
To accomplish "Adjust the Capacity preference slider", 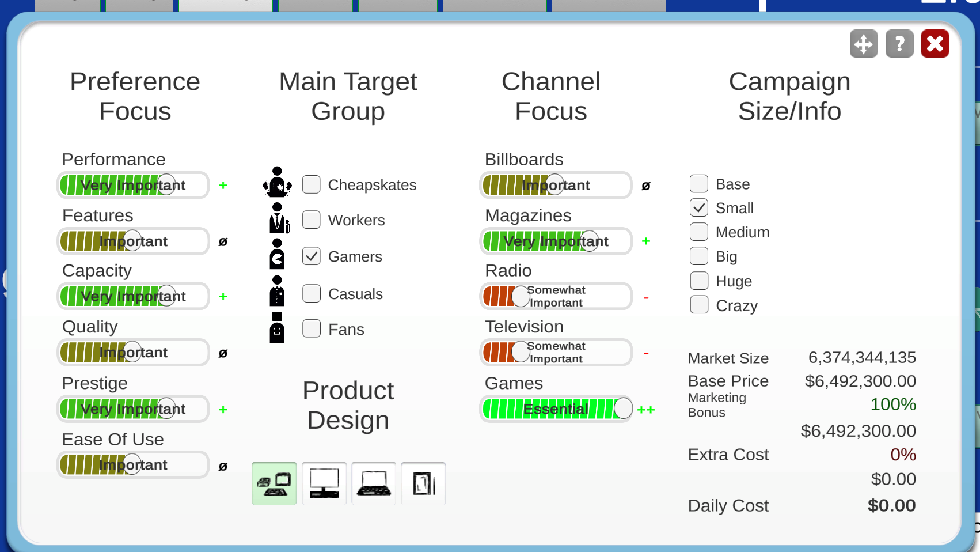I will pos(133,296).
